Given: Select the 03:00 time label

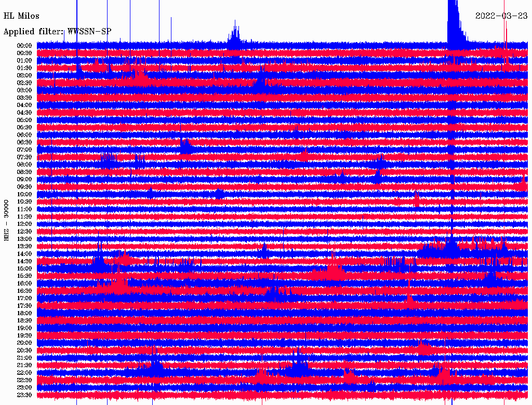Looking at the screenshot, I should tap(24, 90).
